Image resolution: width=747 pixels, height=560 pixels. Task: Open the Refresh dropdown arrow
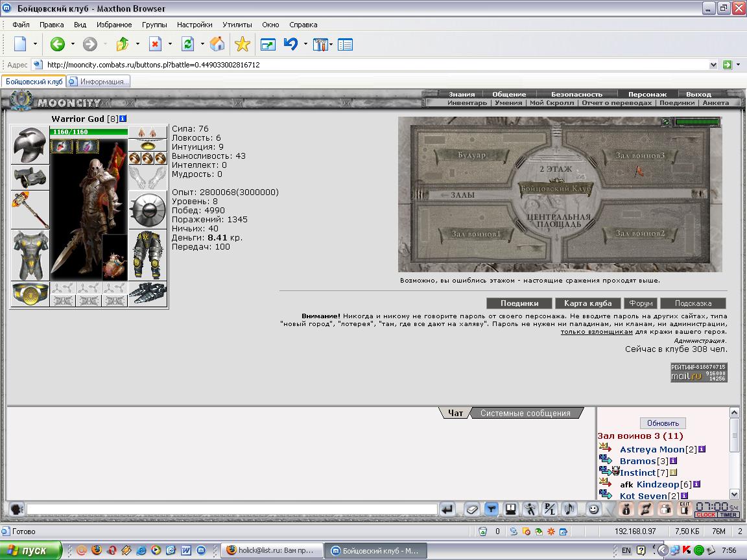click(202, 44)
